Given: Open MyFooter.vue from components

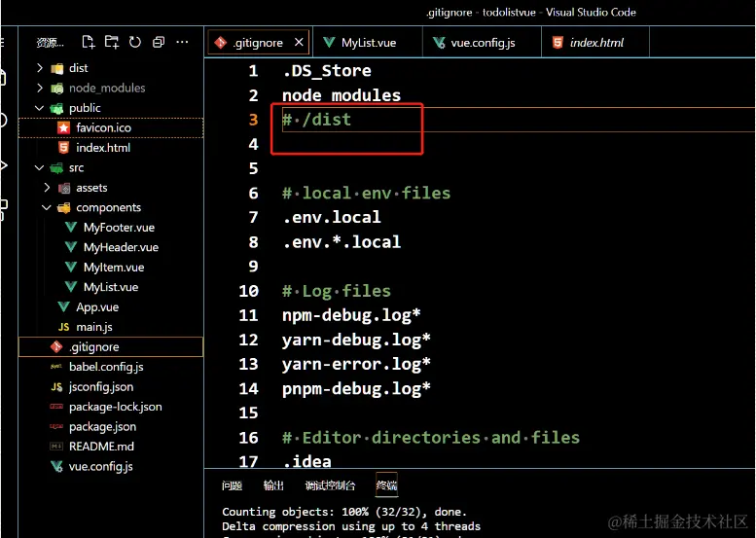Looking at the screenshot, I should [x=119, y=227].
